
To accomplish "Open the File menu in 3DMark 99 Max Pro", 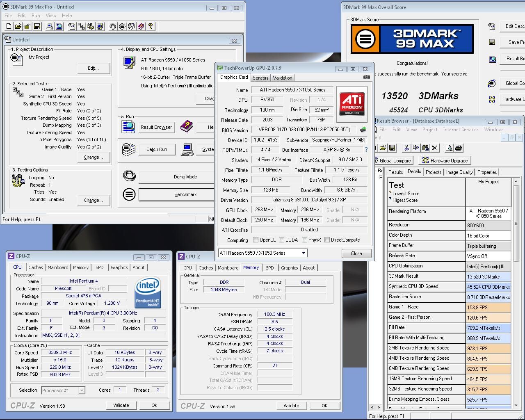I will (8, 16).
